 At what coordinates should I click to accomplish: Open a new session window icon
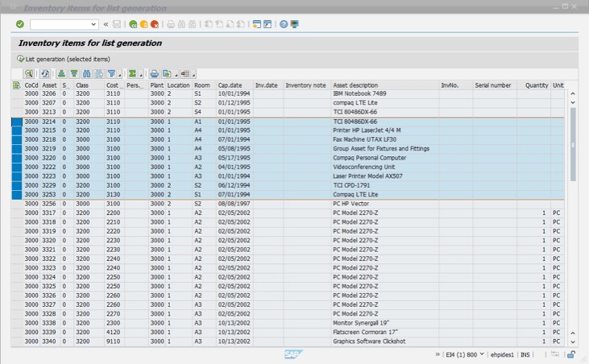(256, 24)
